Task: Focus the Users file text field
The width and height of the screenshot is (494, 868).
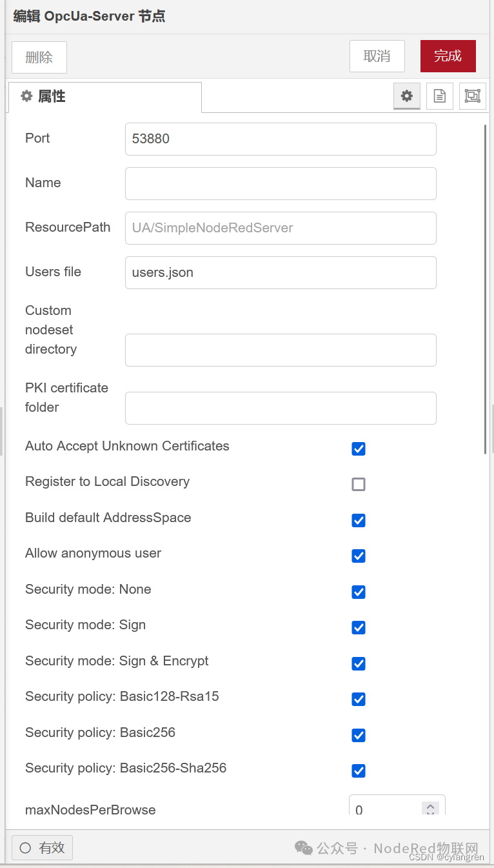Action: 281,272
